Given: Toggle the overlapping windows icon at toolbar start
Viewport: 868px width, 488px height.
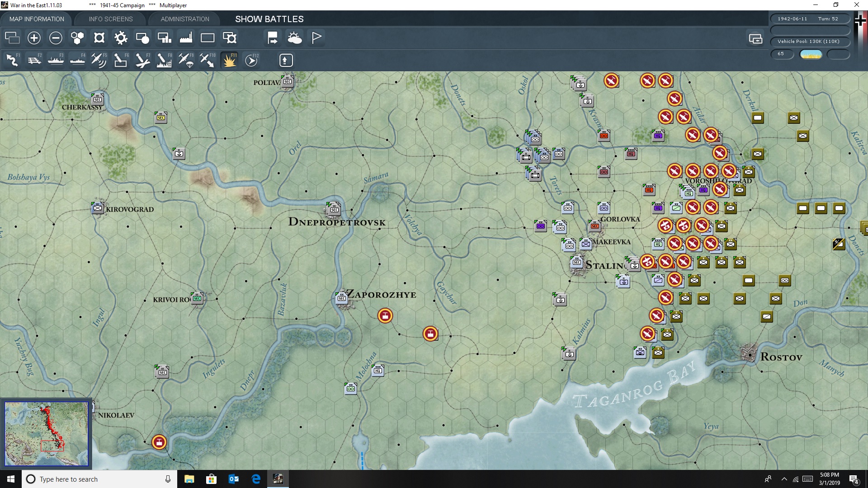Looking at the screenshot, I should coord(12,38).
